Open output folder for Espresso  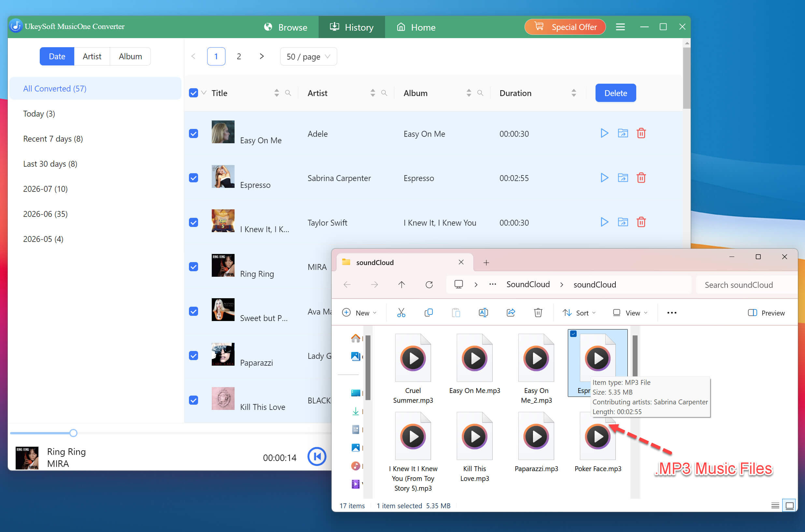point(623,178)
